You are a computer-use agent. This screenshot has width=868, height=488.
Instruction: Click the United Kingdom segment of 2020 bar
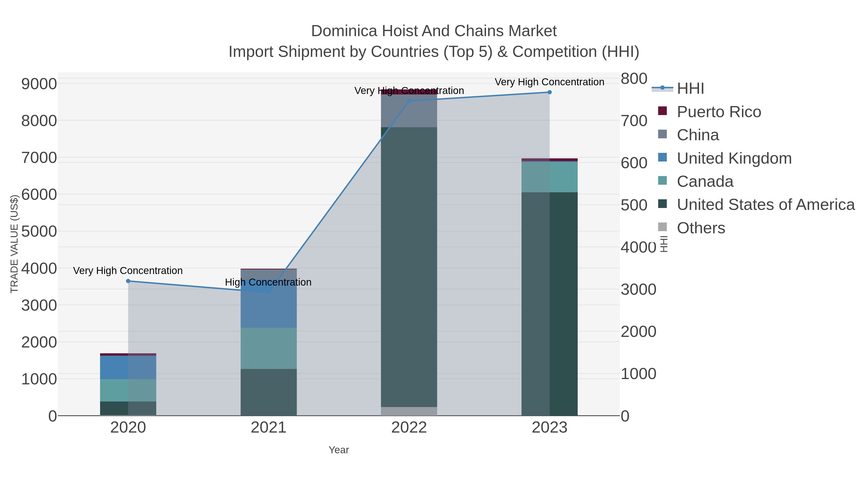point(128,368)
